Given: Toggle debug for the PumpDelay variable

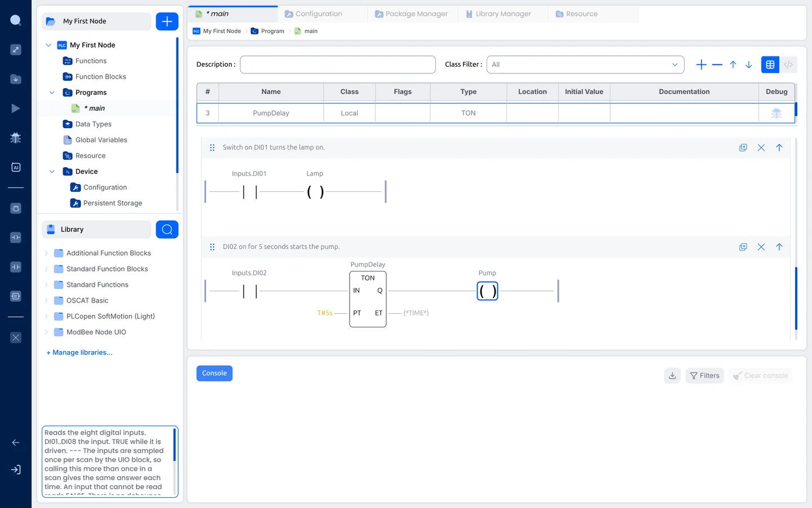Looking at the screenshot, I should pyautogui.click(x=776, y=113).
